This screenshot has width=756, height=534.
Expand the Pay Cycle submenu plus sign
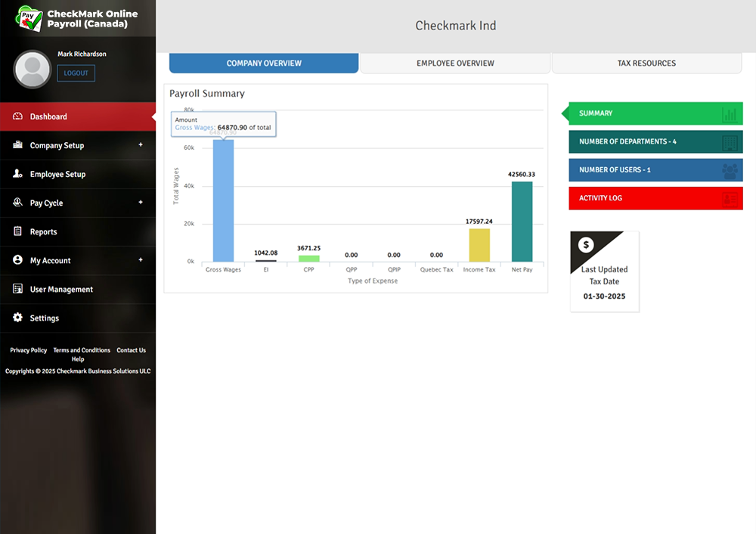click(141, 202)
